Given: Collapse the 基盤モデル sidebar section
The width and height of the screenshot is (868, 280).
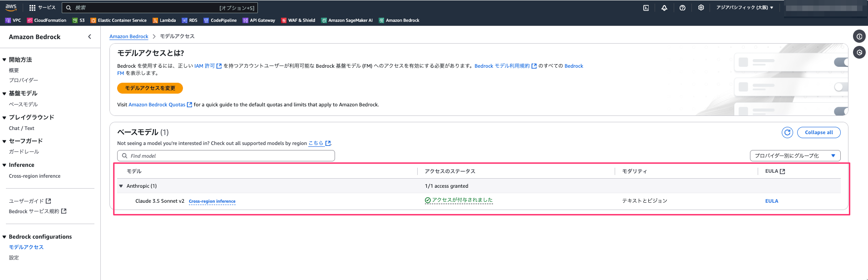Looking at the screenshot, I should 5,93.
